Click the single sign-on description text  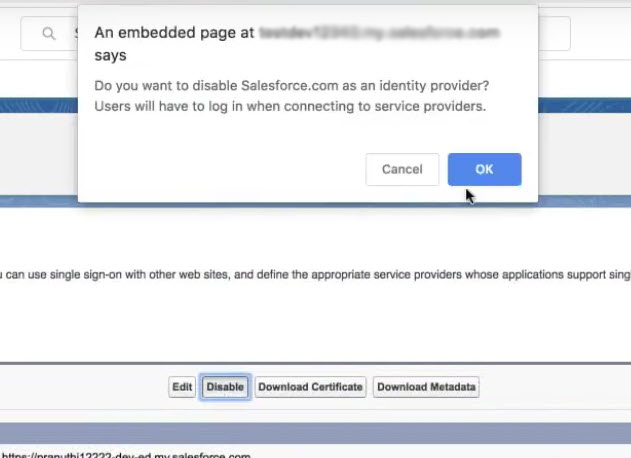[x=316, y=275]
